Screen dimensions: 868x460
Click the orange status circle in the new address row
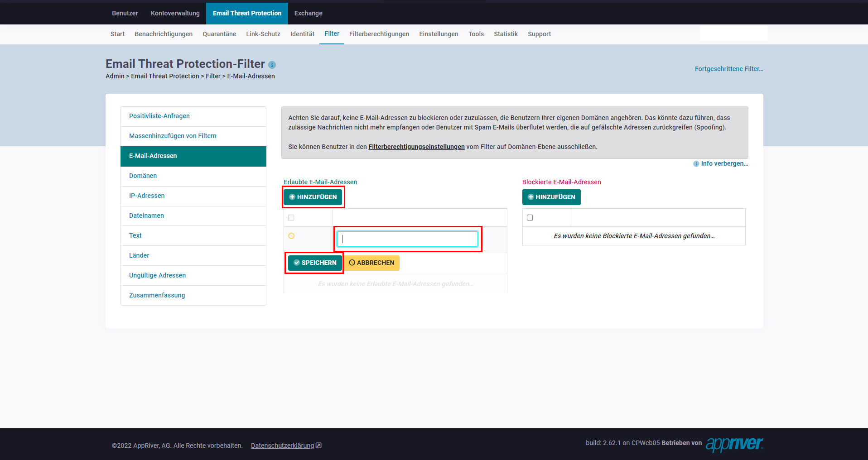pyautogui.click(x=291, y=236)
